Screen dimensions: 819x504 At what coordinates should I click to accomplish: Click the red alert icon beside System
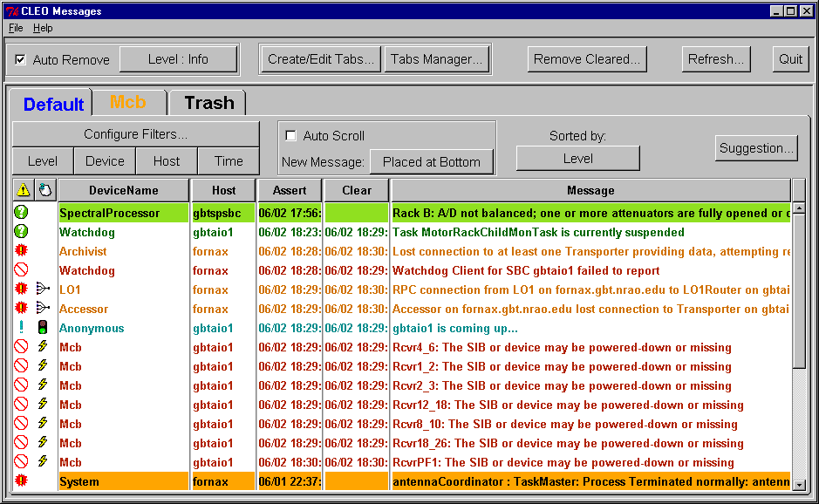[22, 481]
